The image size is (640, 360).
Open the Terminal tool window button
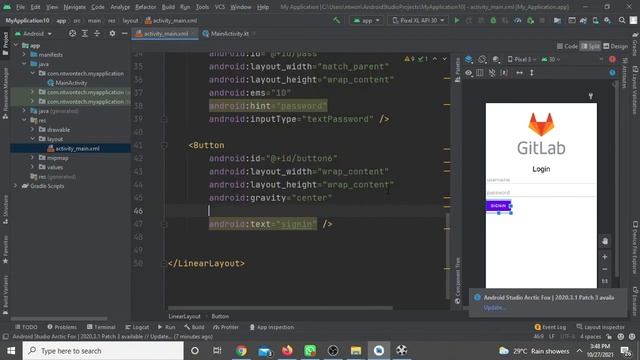pyautogui.click(x=101, y=327)
